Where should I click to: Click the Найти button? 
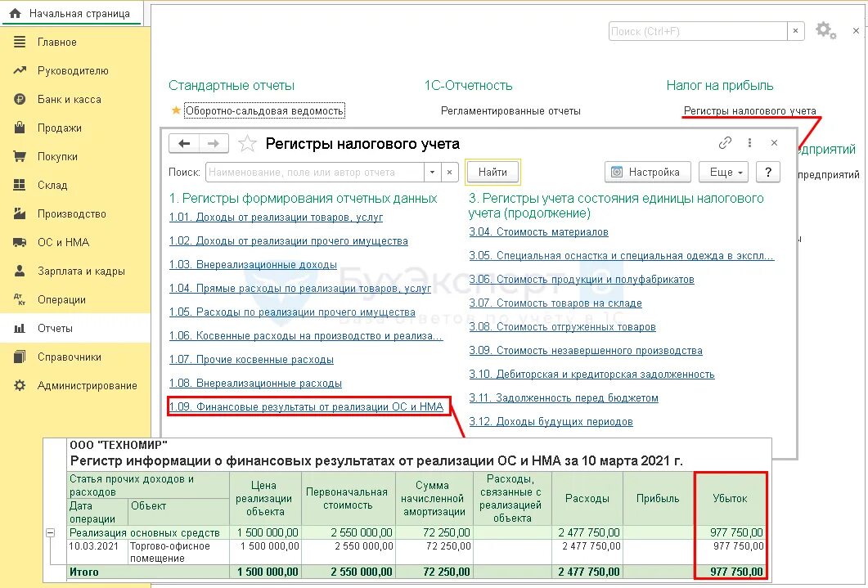tap(492, 172)
